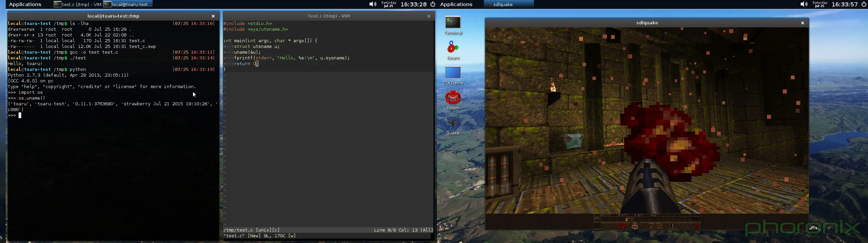This screenshot has width=868, height=243.
Task: Switch to the sdlquake taskbar item
Action: point(509,4)
